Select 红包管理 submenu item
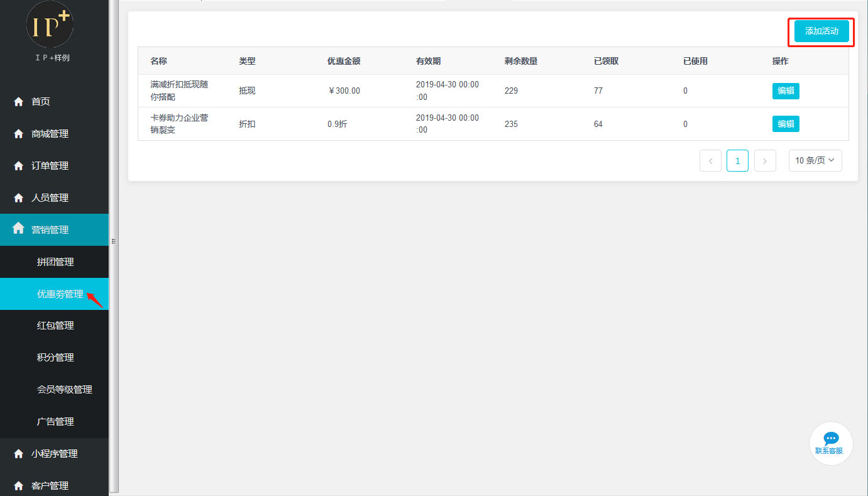 click(x=55, y=326)
